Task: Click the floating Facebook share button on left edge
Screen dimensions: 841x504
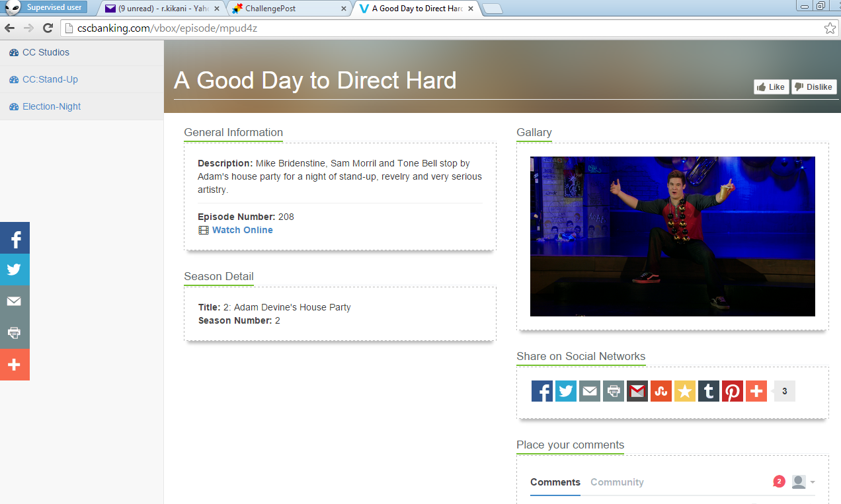Action: pos(15,238)
